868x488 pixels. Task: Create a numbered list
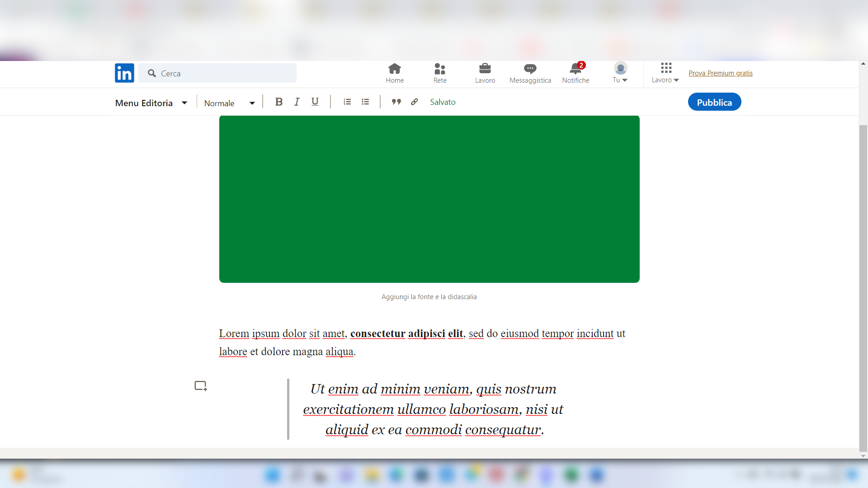point(347,102)
